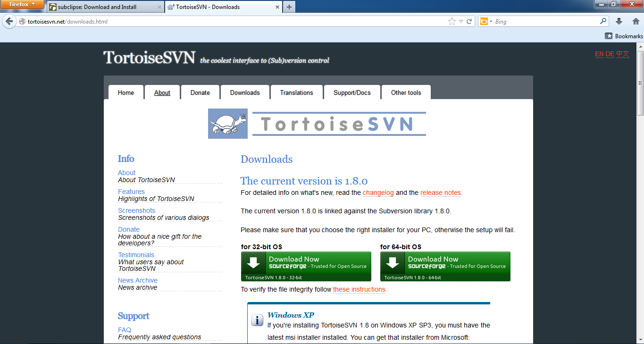
Task: Open downloads via the download arrow icon
Action: tap(619, 21)
